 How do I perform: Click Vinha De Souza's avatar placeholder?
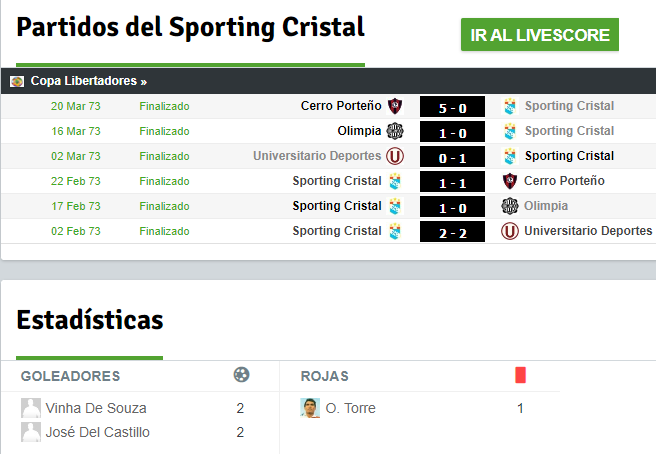coord(31,408)
